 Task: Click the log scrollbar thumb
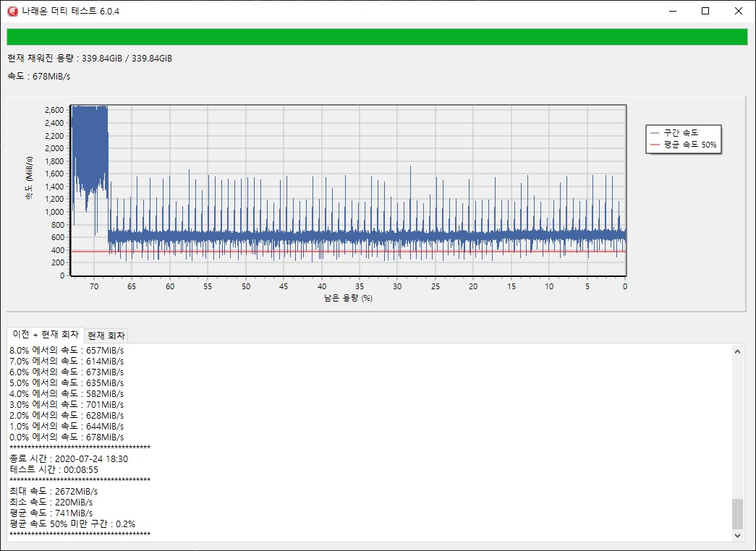[737, 514]
